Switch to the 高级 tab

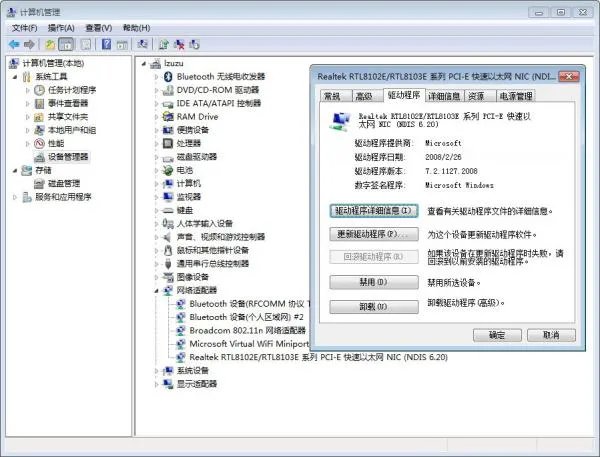(x=364, y=96)
